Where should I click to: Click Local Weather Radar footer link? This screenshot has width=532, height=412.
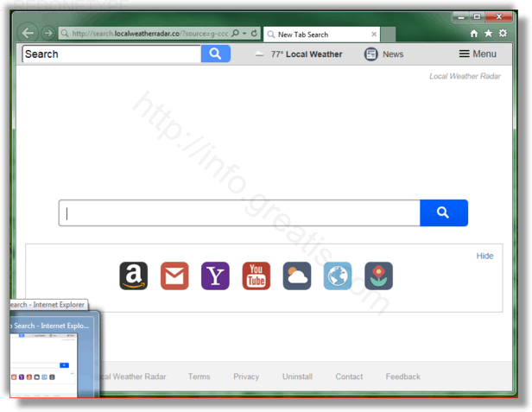(x=133, y=377)
